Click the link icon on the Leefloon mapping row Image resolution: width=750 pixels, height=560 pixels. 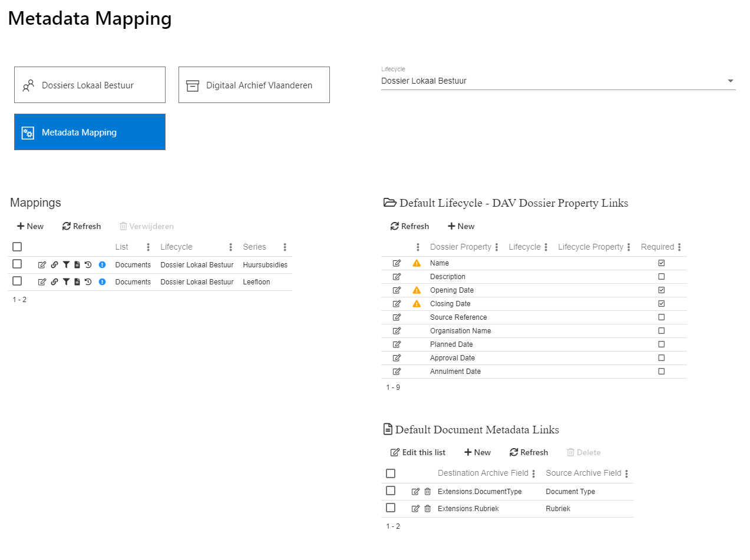(54, 281)
